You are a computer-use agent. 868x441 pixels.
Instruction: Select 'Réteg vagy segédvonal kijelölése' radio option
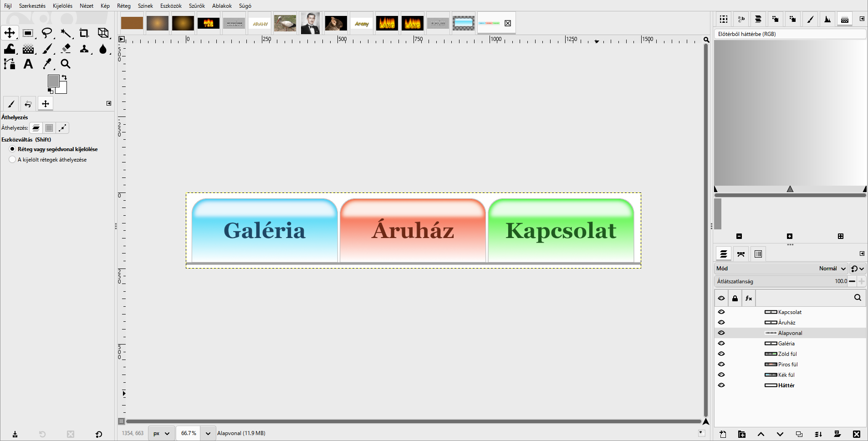53,149
